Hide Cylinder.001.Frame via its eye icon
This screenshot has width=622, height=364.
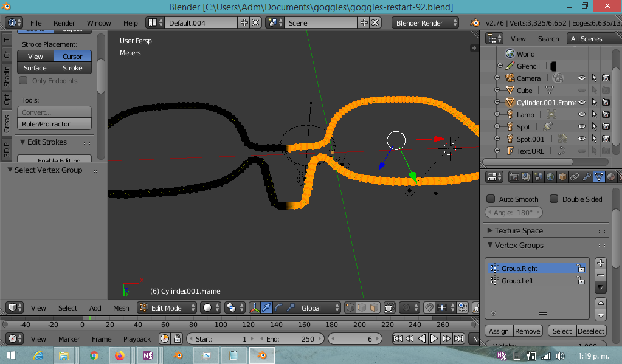pos(581,102)
